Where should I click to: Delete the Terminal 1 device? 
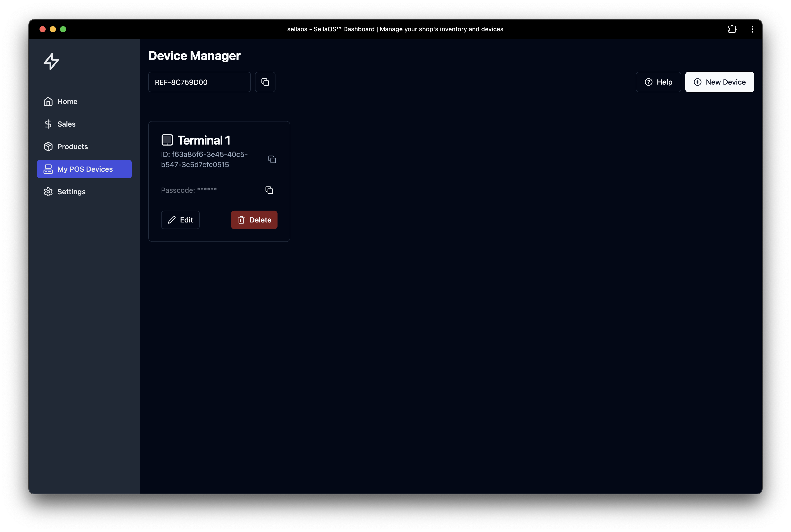click(254, 220)
